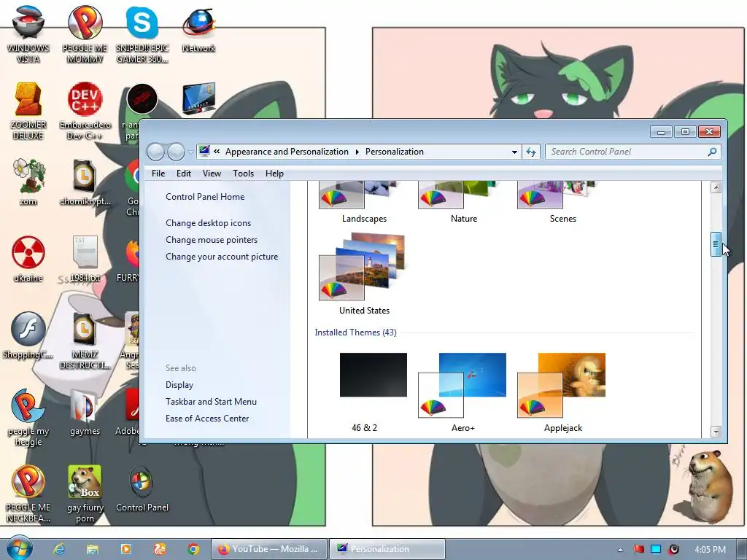Viewport: 747px width, 560px height.
Task: Launch Internet Explorer from the taskbar
Action: pyautogui.click(x=59, y=549)
